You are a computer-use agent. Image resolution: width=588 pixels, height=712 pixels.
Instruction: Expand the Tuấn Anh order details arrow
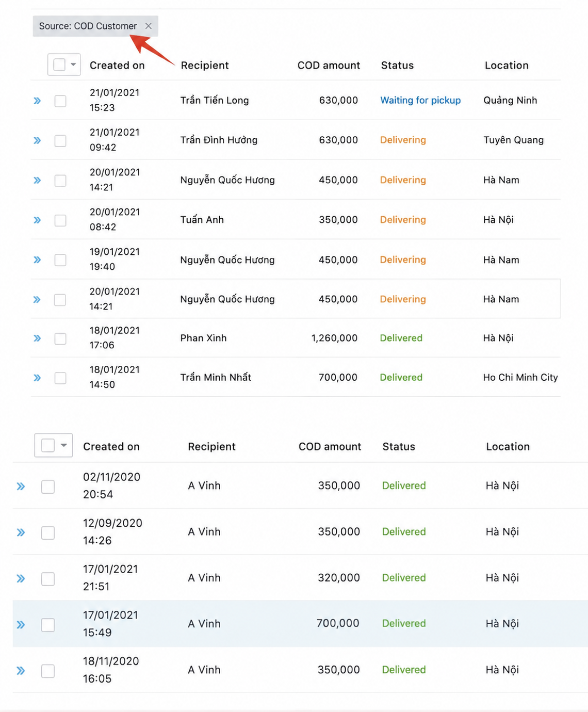[37, 220]
